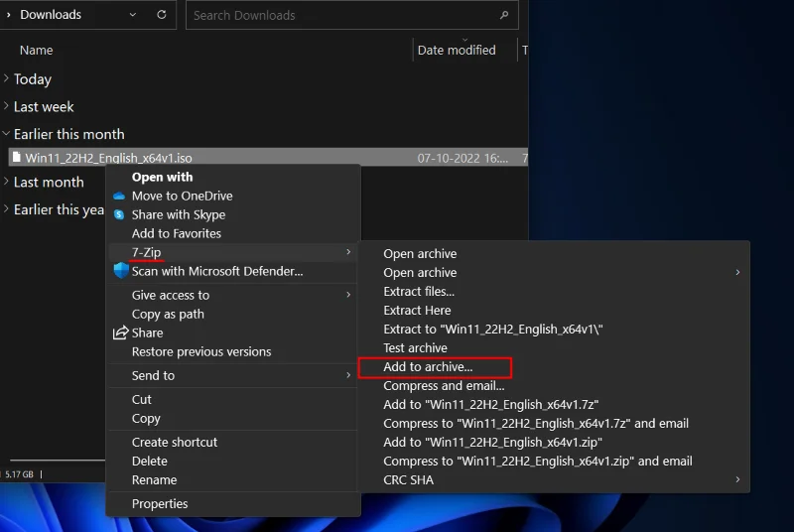
Task: Click the Search Downloads field
Action: pos(352,15)
